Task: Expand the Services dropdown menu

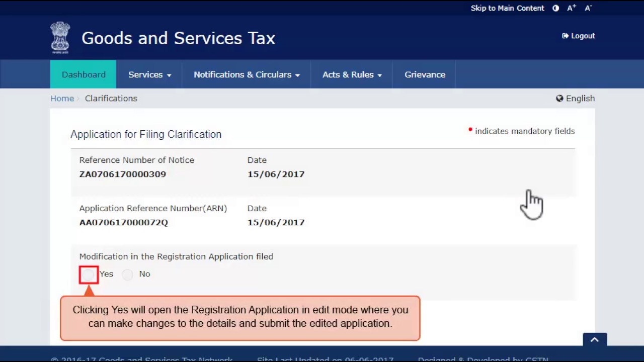Action: tap(149, 74)
